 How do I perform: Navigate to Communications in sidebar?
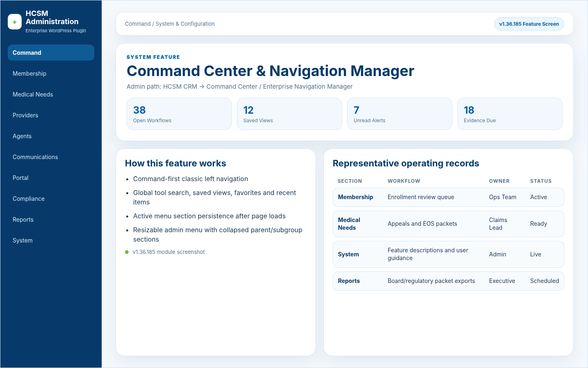pos(51,157)
